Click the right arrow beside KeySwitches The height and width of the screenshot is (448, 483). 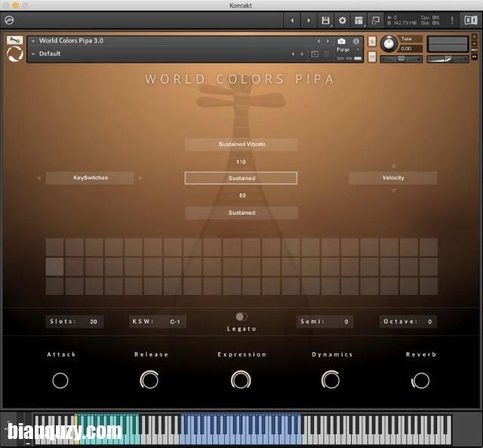coord(140,178)
